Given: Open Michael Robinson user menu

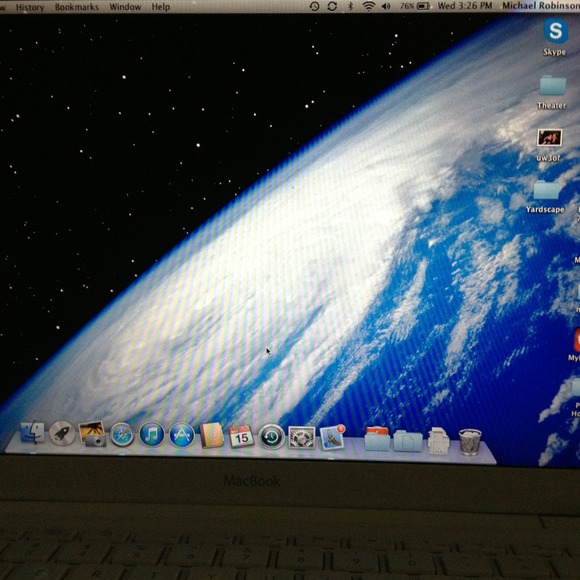Looking at the screenshot, I should (x=541, y=6).
